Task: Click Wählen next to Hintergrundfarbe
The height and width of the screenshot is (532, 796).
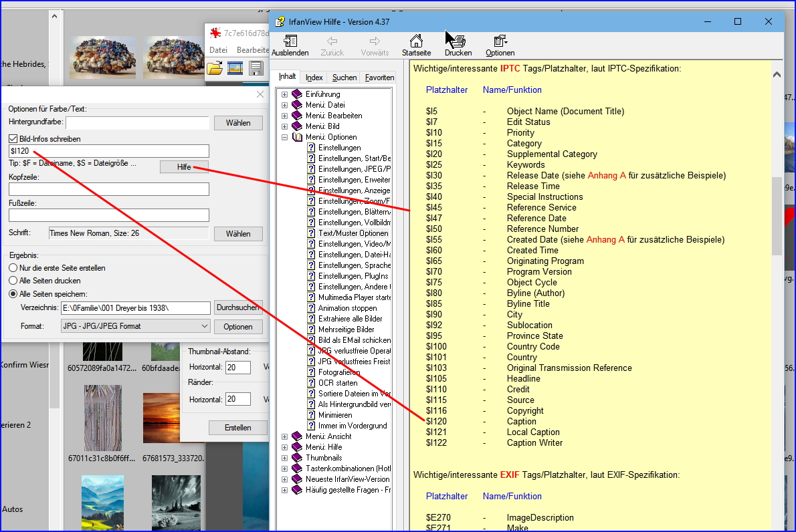Action: coord(238,123)
